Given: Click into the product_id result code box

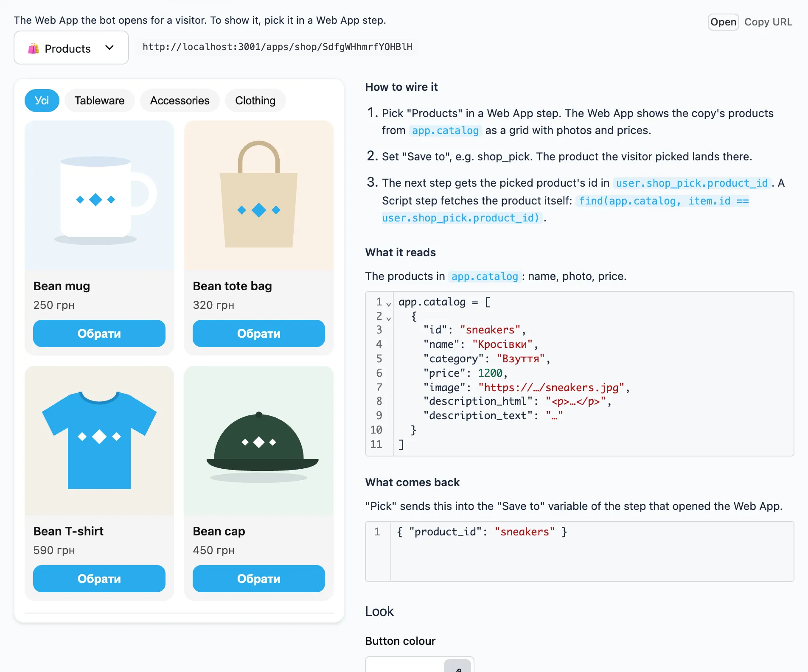Looking at the screenshot, I should [x=580, y=552].
